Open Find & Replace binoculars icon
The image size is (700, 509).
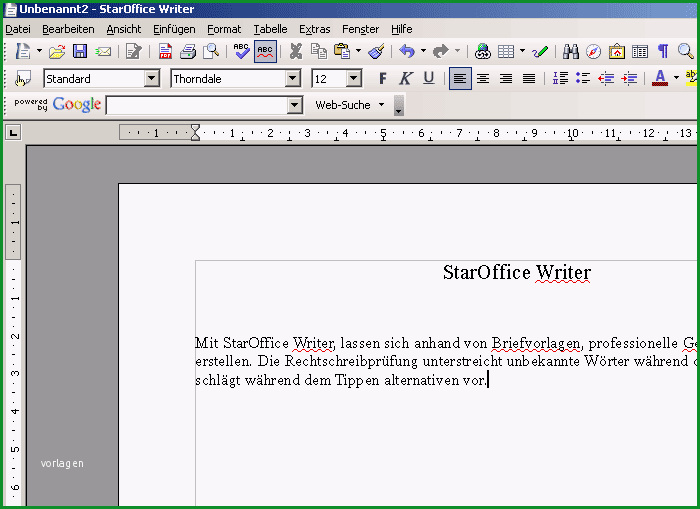point(571,52)
